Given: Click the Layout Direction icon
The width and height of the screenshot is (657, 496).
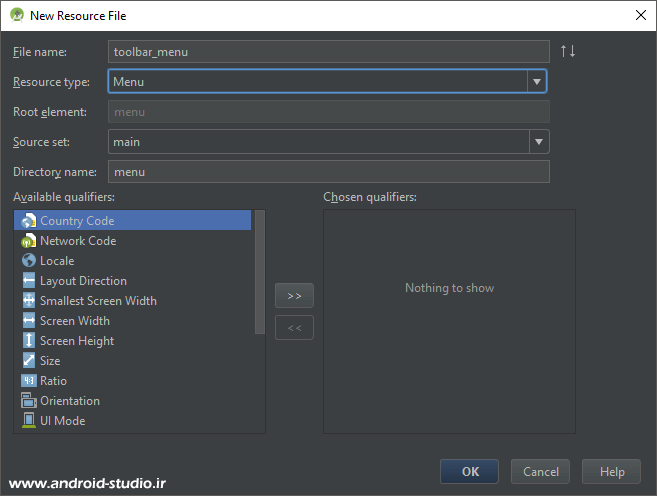Looking at the screenshot, I should [28, 281].
